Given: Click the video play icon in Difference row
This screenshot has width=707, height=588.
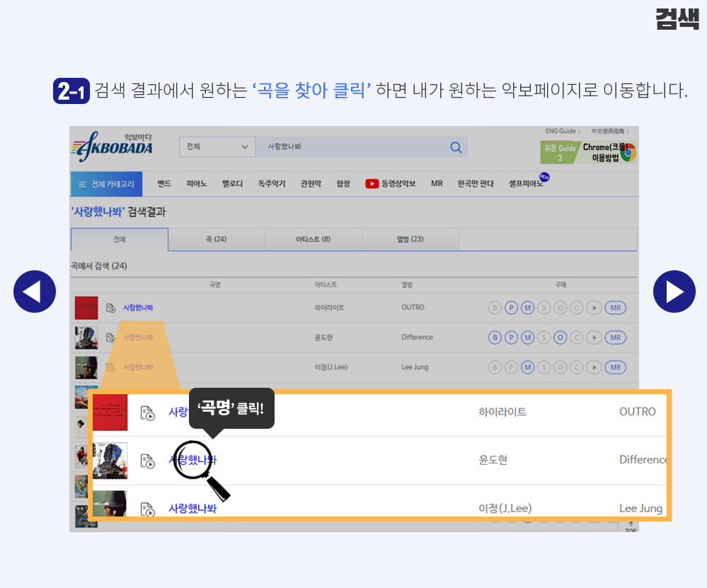Looking at the screenshot, I should pos(594,338).
